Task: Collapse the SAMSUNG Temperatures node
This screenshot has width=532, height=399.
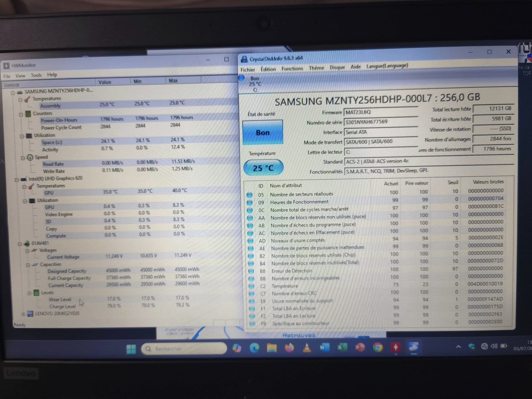Action: click(21, 100)
